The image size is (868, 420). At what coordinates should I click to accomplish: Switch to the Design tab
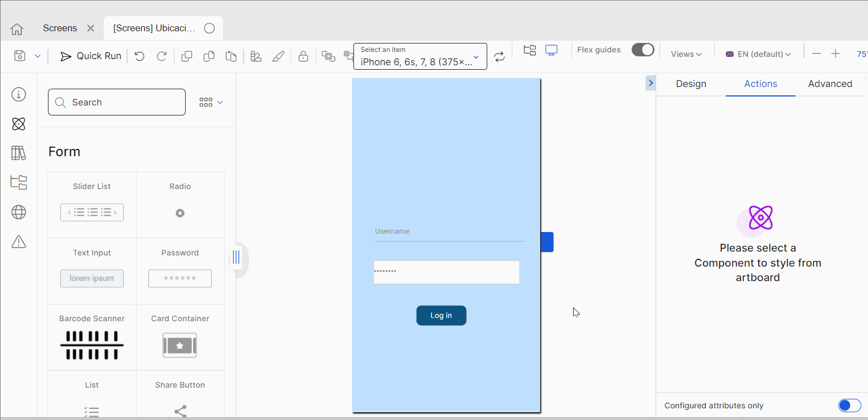click(x=691, y=84)
